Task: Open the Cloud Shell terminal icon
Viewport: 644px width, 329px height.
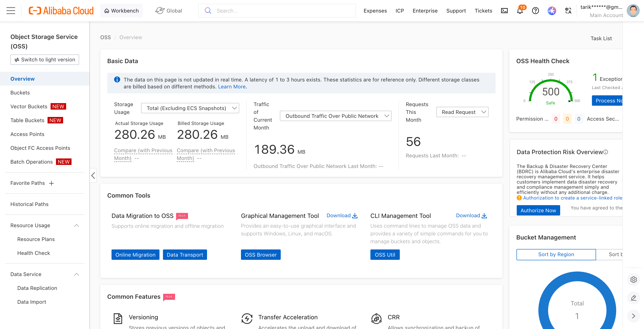Action: 504,11
